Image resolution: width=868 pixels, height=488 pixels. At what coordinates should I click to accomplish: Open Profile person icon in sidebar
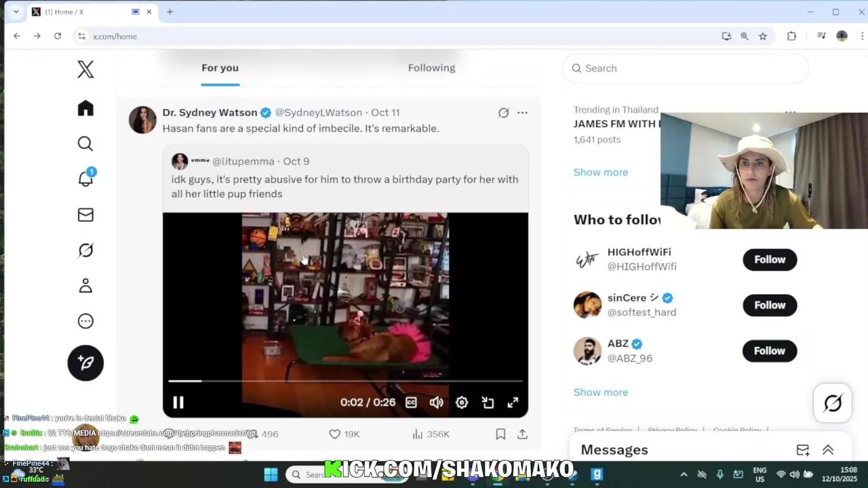click(85, 286)
